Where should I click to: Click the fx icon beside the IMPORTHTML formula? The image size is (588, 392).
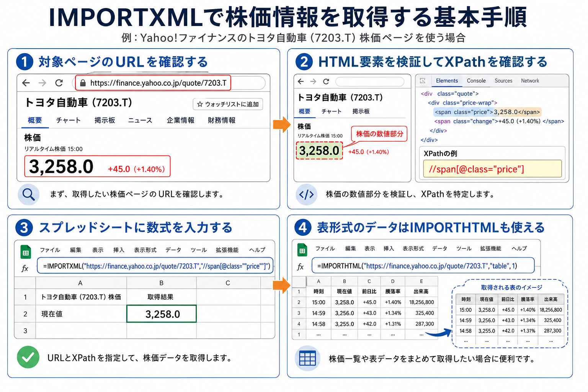[301, 267]
